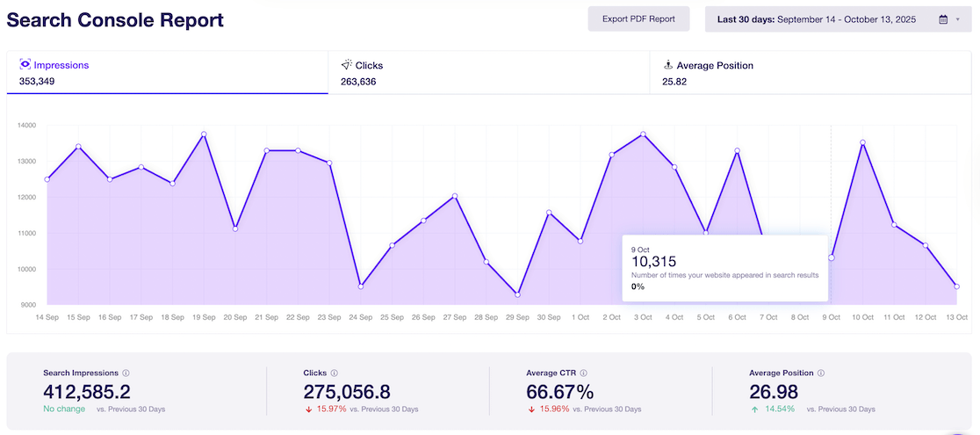Select the Impressions 353,349 tab
This screenshot has width=980, height=435.
[167, 73]
